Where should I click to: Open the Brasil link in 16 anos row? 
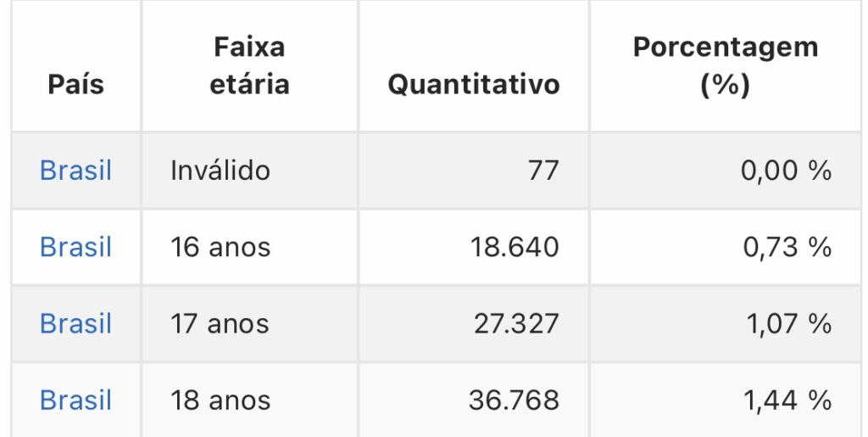75,246
